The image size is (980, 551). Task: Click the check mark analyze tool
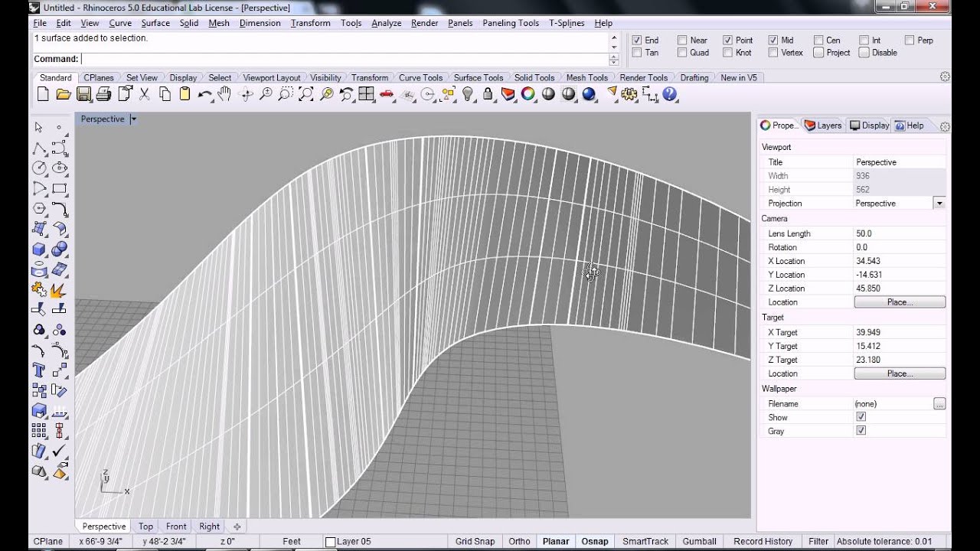60,451
